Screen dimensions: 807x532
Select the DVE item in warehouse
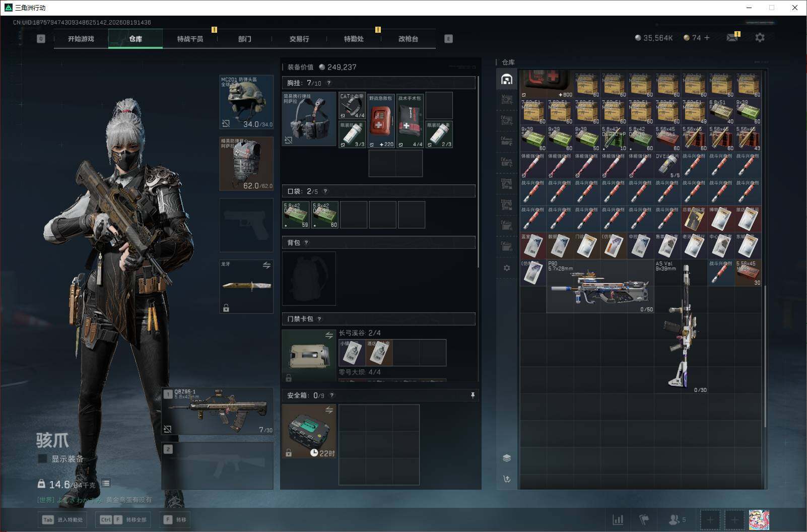tap(667, 165)
